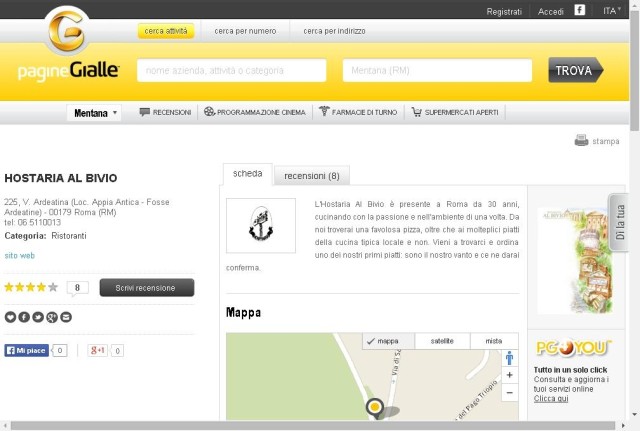Screen dimensions: 640x431
Task: Open the Al Bivio illustration banner
Action: tap(576, 261)
